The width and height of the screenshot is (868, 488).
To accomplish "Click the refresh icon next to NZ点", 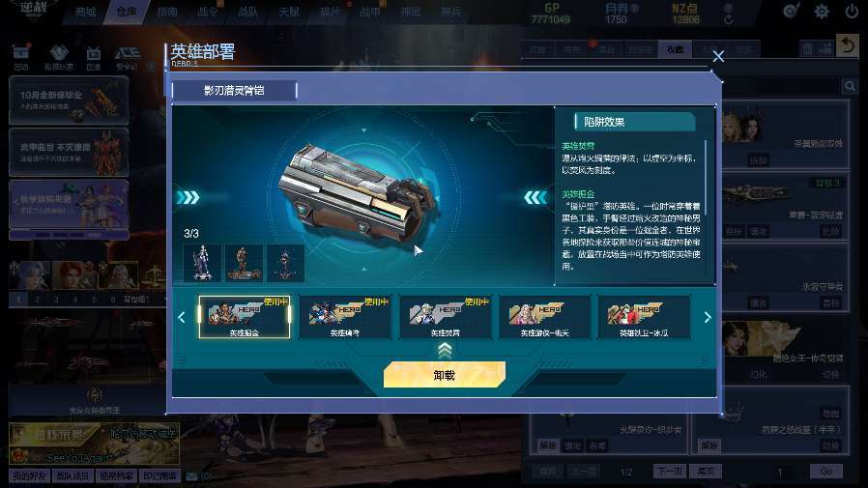I will pyautogui.click(x=729, y=20).
